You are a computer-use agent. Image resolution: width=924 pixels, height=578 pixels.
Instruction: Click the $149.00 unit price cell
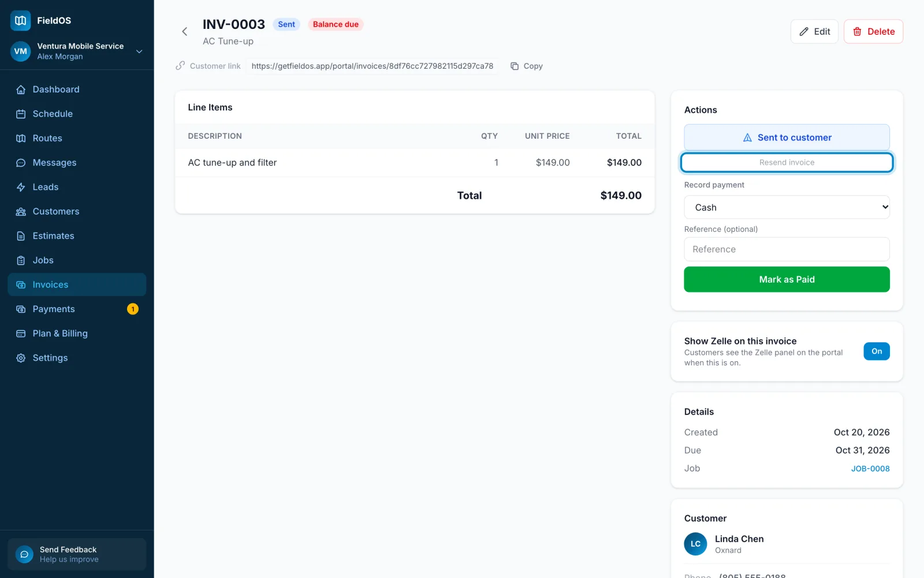553,163
